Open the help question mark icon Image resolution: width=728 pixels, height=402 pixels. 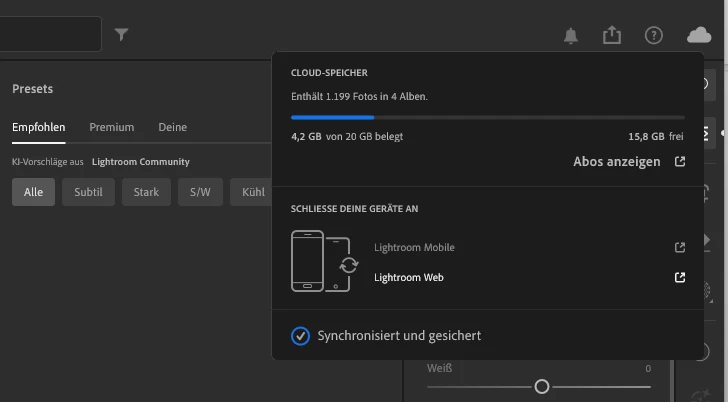click(654, 35)
